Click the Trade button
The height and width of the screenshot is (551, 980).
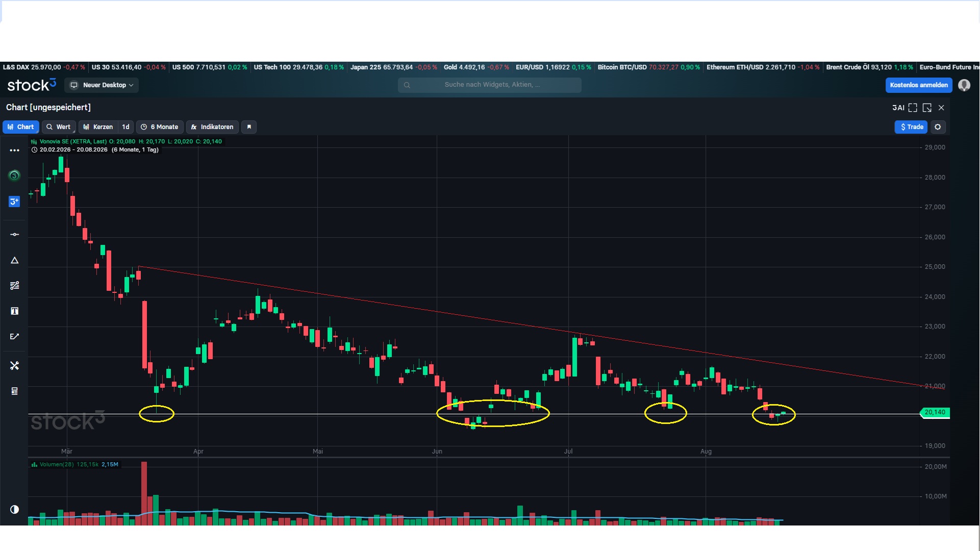[911, 127]
